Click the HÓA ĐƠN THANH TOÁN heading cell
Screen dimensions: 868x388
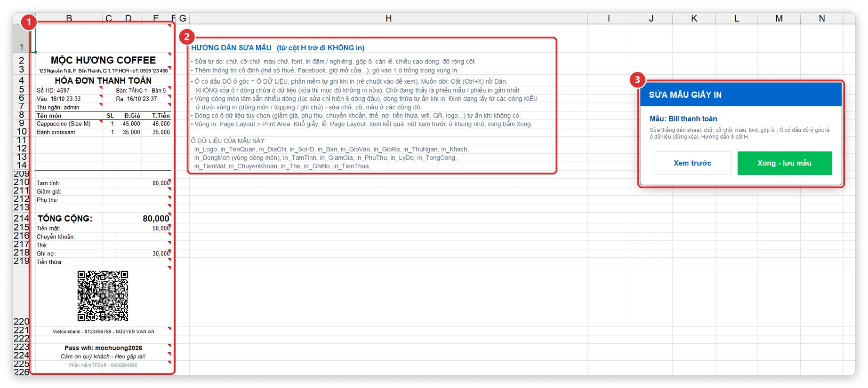point(103,80)
